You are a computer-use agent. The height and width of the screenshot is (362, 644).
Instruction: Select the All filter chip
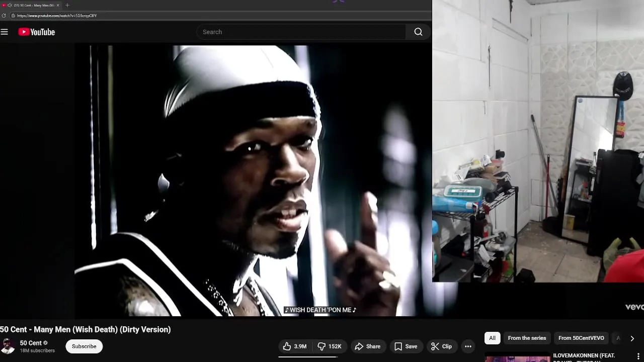point(492,338)
